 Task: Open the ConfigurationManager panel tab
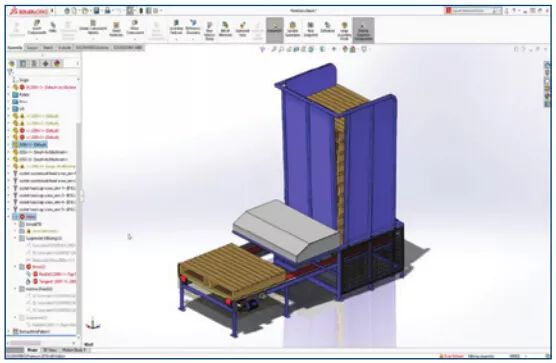[34, 63]
